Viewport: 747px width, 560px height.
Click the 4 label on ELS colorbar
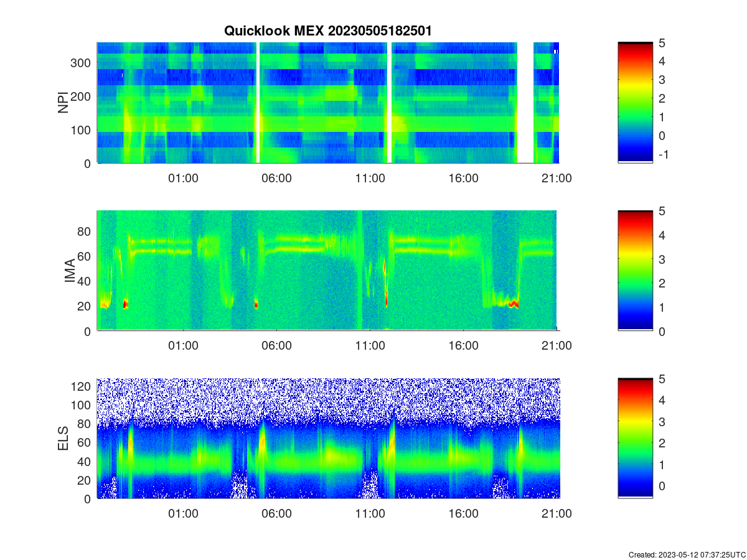[662, 400]
